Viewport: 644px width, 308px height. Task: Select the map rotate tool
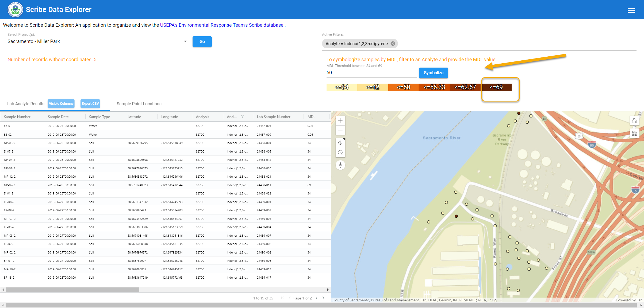(340, 153)
